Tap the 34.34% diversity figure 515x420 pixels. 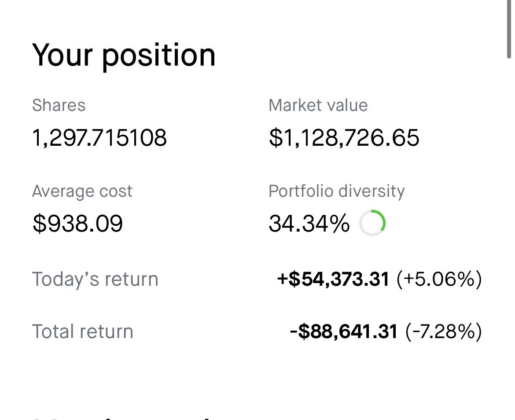309,223
